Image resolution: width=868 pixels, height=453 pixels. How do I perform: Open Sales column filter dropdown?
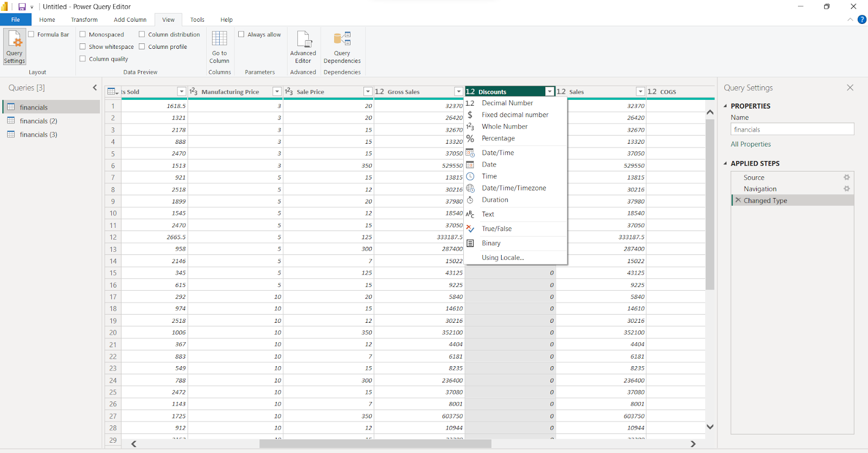pos(641,92)
